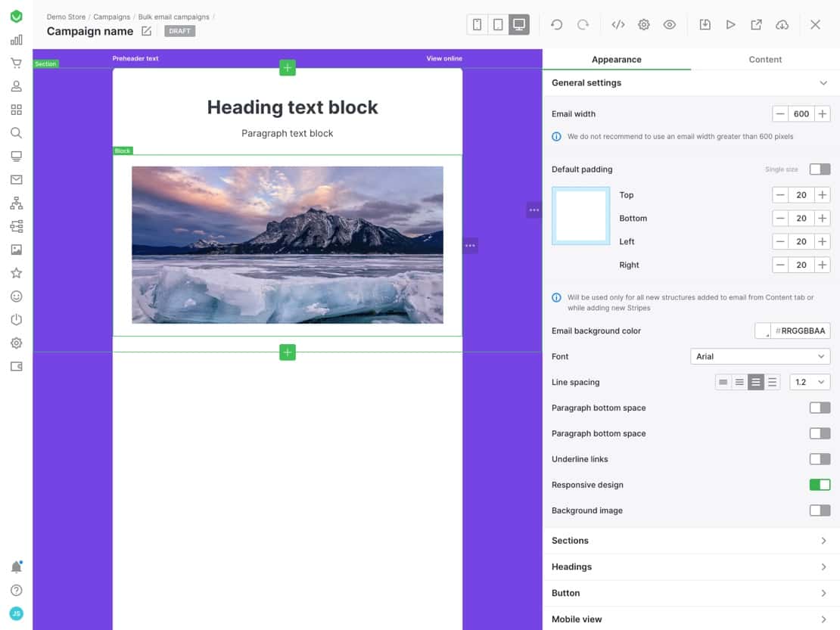The width and height of the screenshot is (840, 630).
Task: Open the notifications bell
Action: (16, 566)
